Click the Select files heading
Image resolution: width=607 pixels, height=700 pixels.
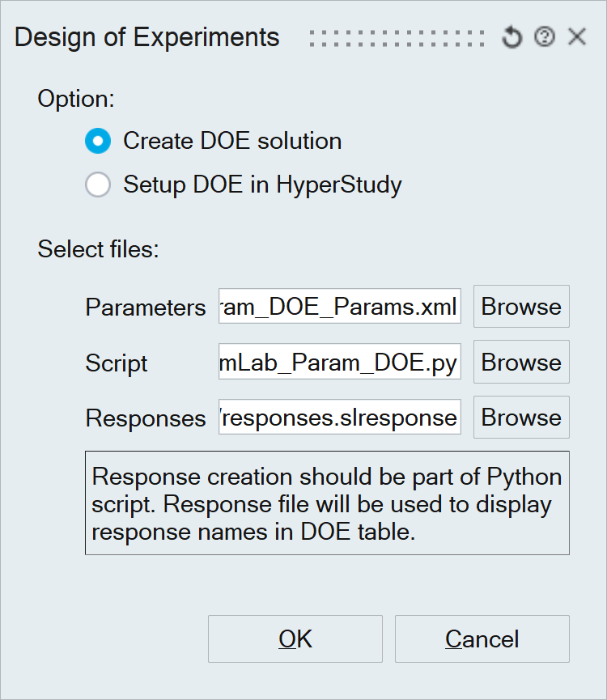98,248
